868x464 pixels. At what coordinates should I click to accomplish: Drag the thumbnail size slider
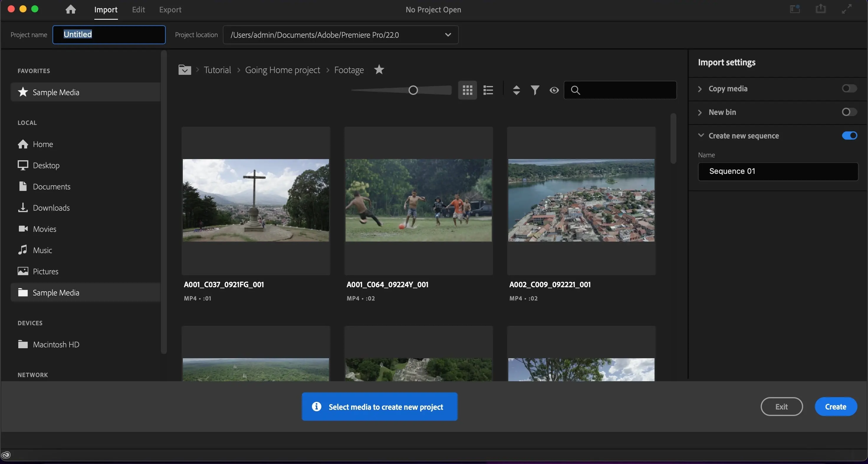point(413,90)
